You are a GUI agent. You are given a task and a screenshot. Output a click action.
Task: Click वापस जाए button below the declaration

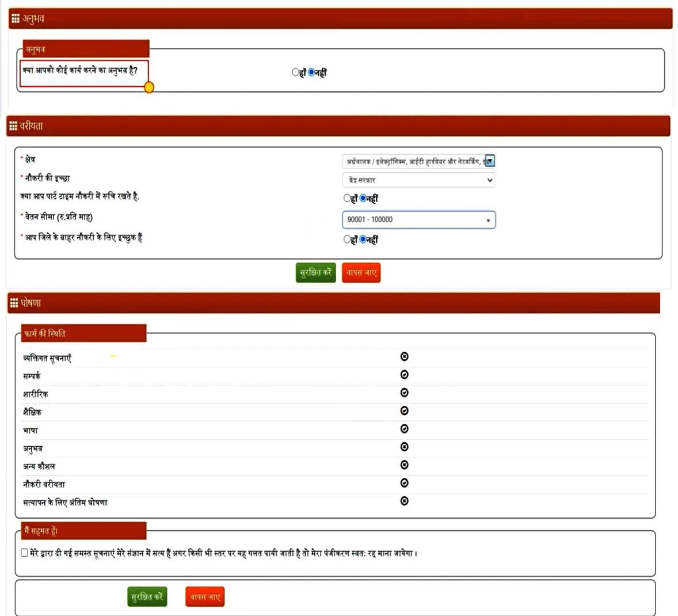(205, 597)
